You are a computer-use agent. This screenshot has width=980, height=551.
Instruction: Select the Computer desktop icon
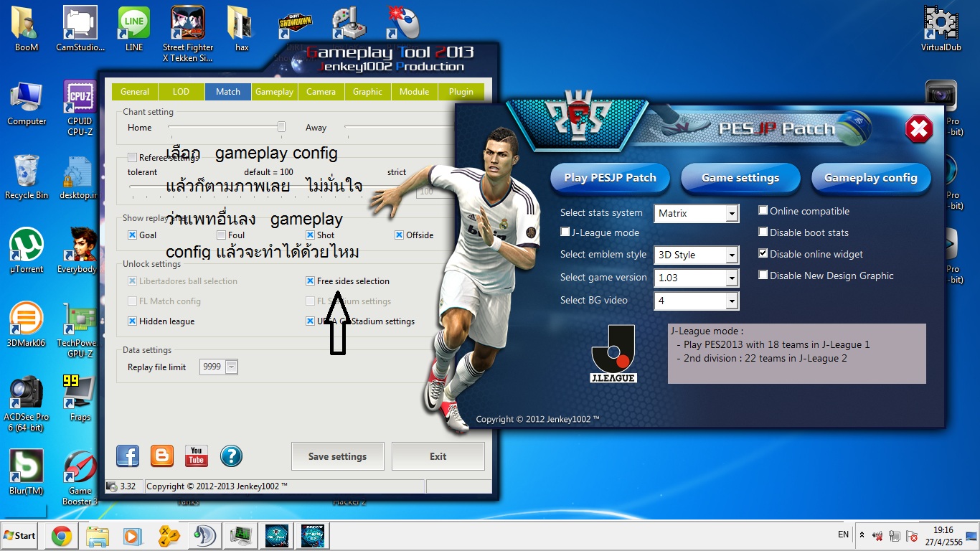click(x=27, y=103)
